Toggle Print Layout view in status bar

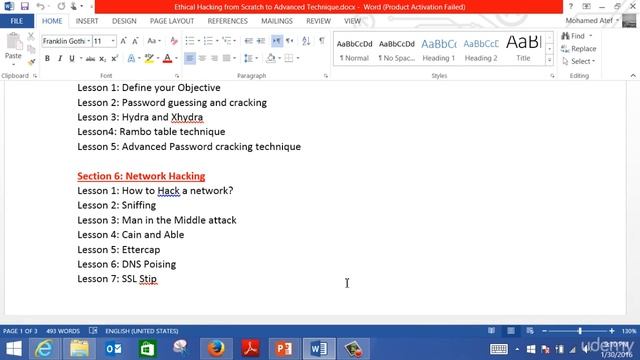pyautogui.click(x=511, y=331)
